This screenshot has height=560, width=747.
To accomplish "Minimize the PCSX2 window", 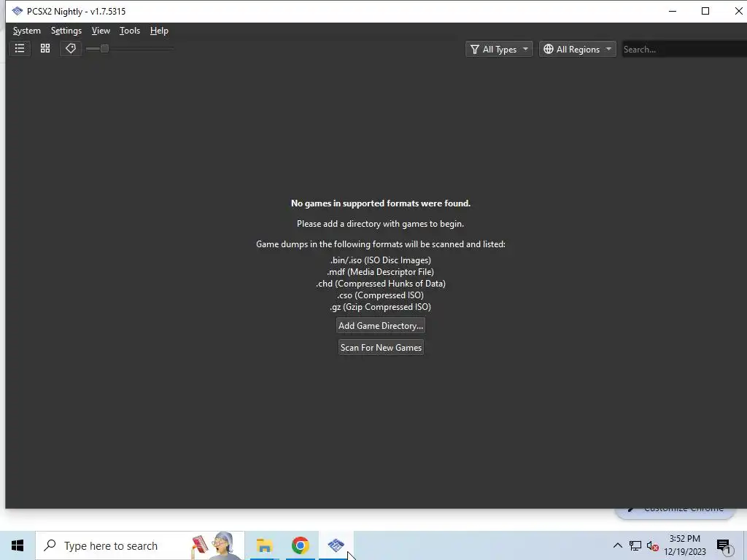I will tap(673, 11).
